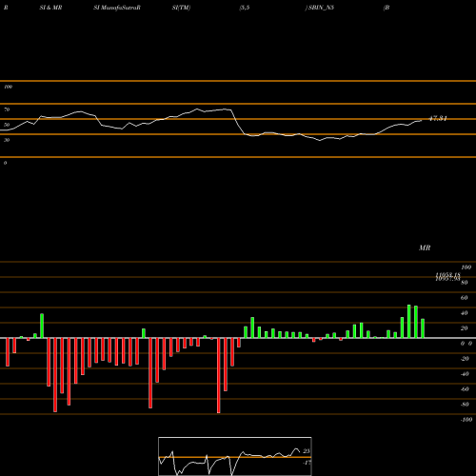Click the MR axis label -40
Image resolution: width=476 pixels, height=476 pixels.
tap(465, 374)
